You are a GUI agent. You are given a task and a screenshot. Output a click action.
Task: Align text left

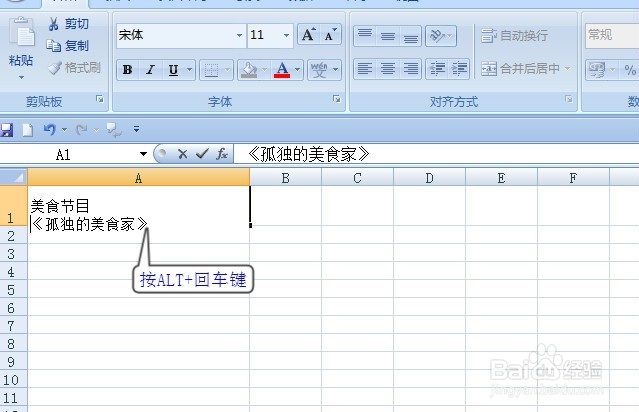pos(365,68)
